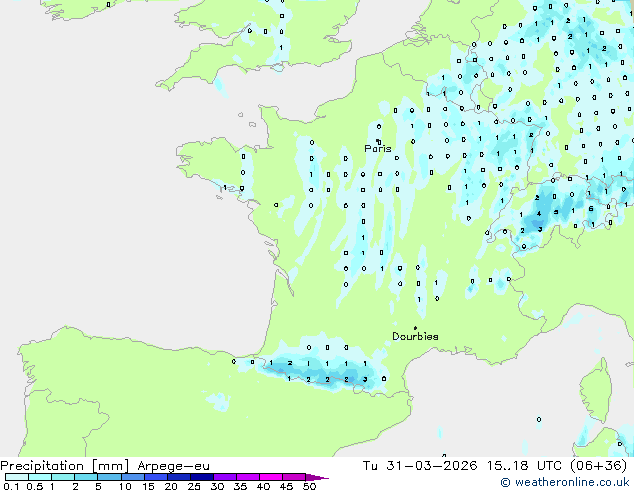Click the 10–15 mm legend swatch
Viewport: 634px width, 490px height.
pos(132,477)
